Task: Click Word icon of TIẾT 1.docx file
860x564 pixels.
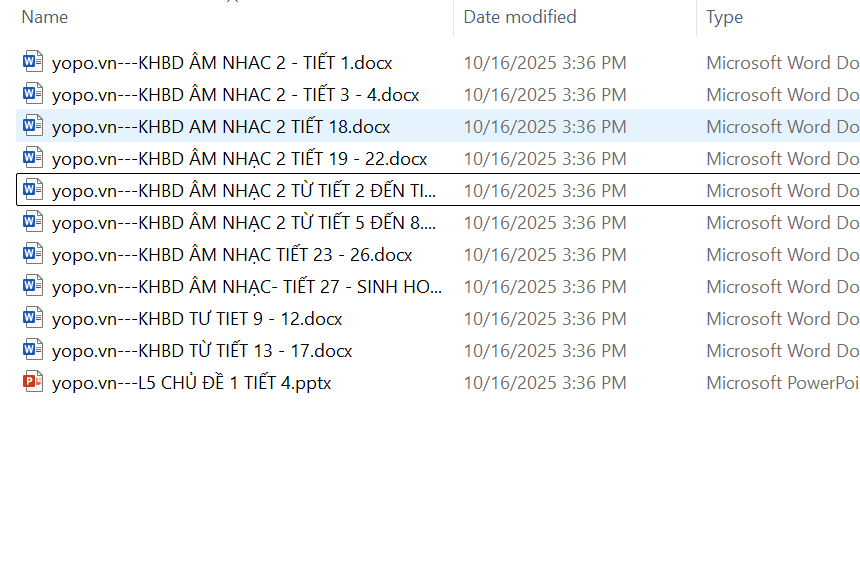Action: click(33, 62)
